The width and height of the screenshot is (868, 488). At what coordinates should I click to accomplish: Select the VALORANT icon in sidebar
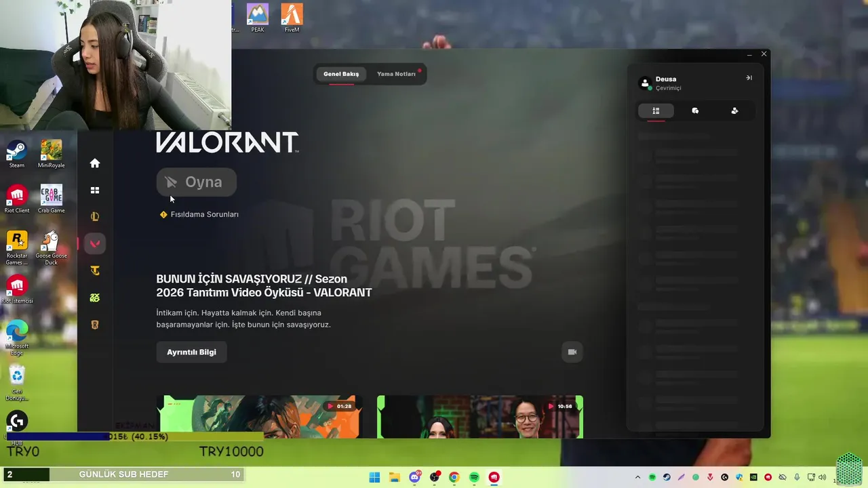[x=95, y=243]
